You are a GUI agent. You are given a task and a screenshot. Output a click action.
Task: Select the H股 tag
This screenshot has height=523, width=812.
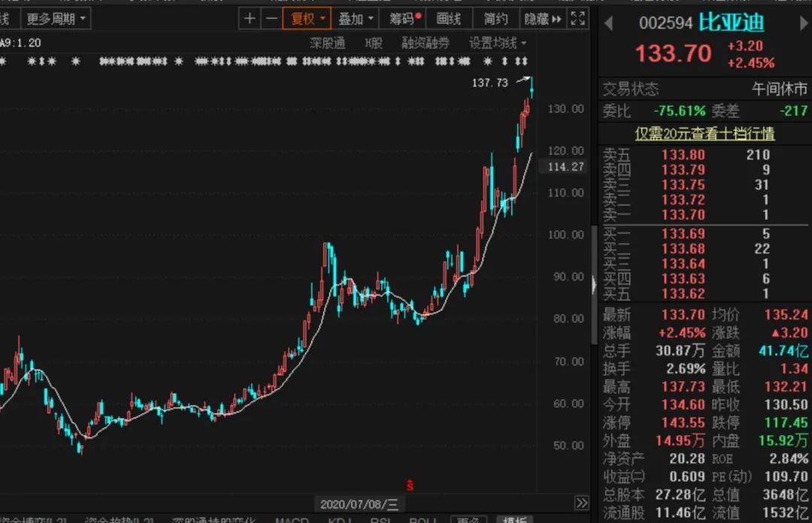[374, 43]
